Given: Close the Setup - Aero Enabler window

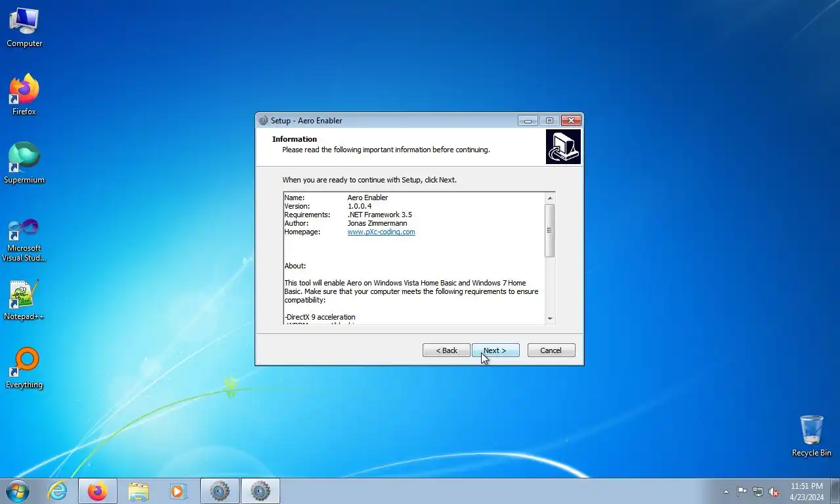Looking at the screenshot, I should coord(572,121).
